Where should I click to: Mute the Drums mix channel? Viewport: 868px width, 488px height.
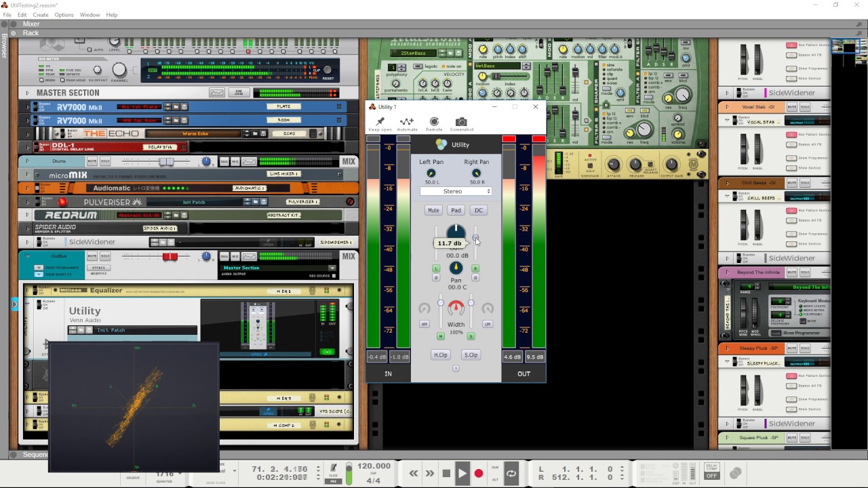click(91, 161)
